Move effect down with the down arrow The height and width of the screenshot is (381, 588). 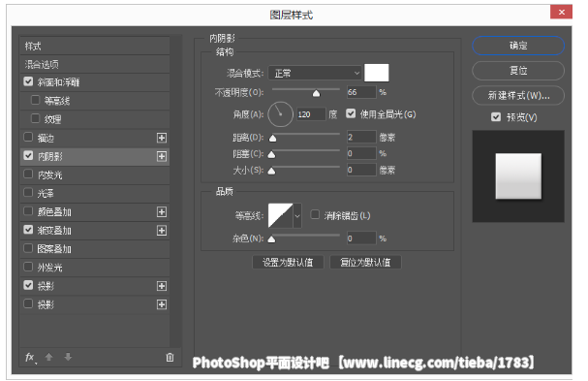click(68, 357)
